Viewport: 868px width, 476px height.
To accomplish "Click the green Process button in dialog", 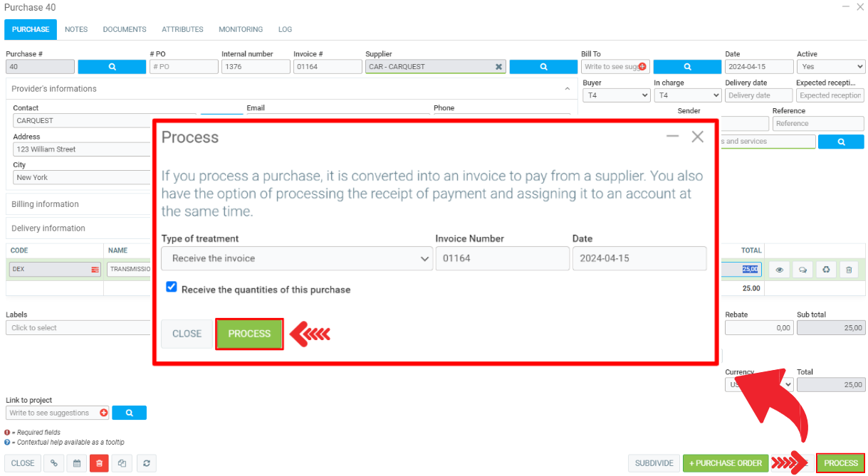I will point(249,334).
